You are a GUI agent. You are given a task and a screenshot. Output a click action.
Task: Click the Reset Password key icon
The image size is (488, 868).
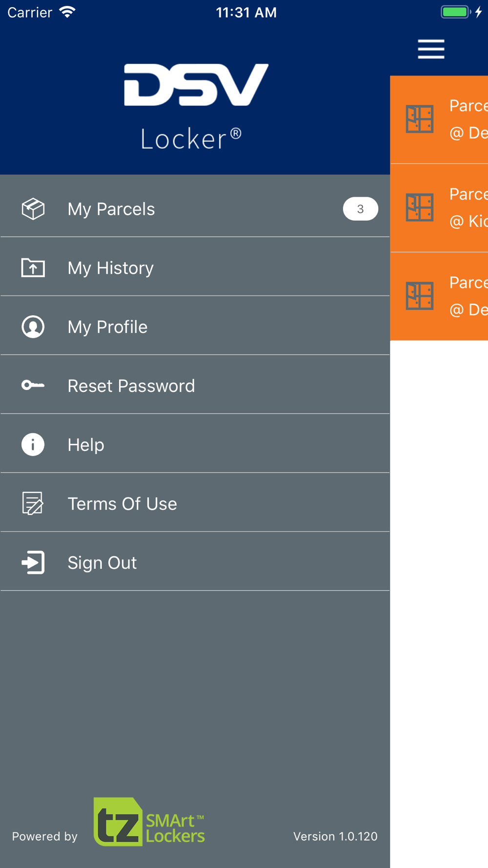tap(33, 386)
